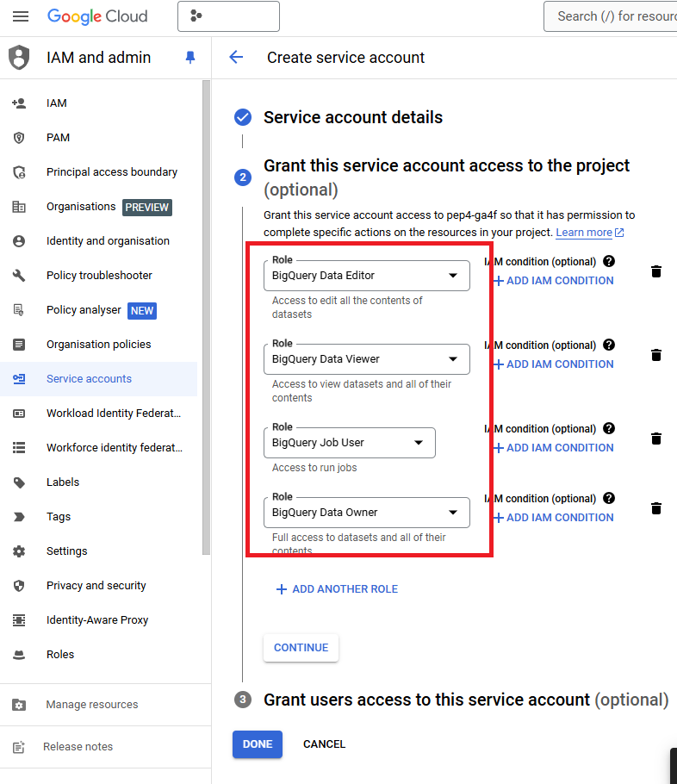This screenshot has height=784, width=677.
Task: Click help icon for BigQuery Data Viewer condition
Action: coord(609,345)
